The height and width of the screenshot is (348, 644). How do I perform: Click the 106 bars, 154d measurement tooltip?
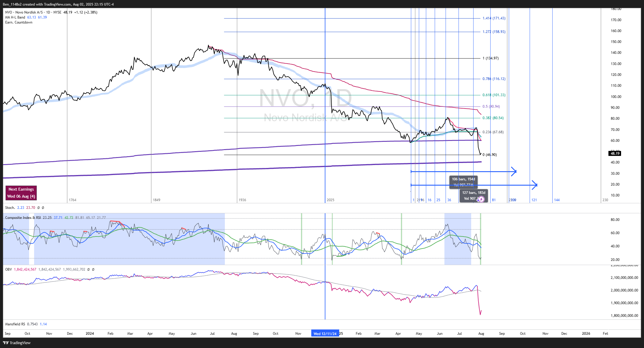click(463, 179)
